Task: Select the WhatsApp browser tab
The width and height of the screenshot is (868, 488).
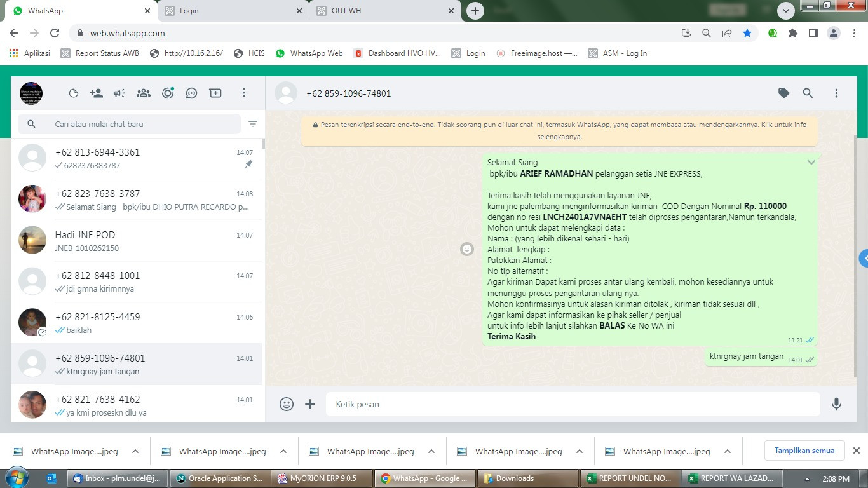Action: click(x=81, y=11)
